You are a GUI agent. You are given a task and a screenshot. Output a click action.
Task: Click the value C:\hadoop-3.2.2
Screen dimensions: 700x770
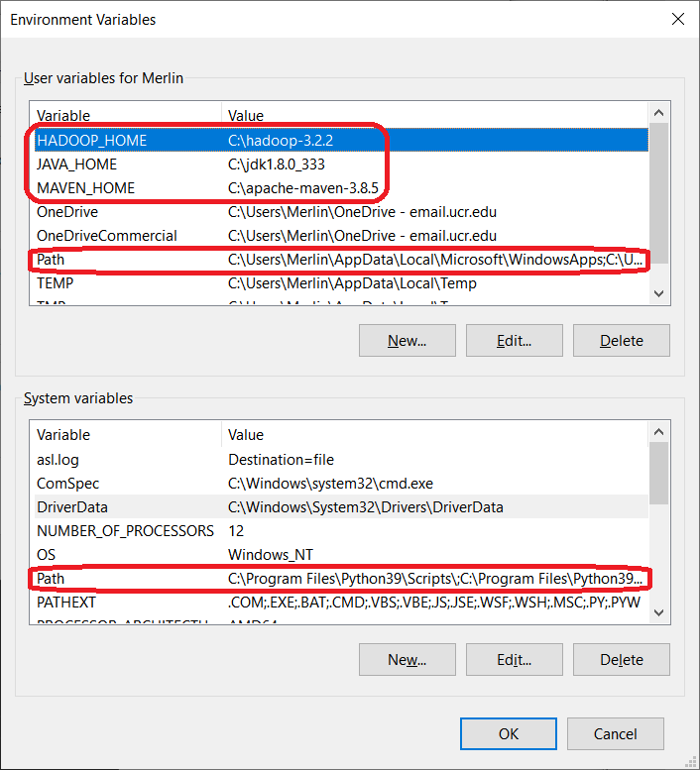281,141
